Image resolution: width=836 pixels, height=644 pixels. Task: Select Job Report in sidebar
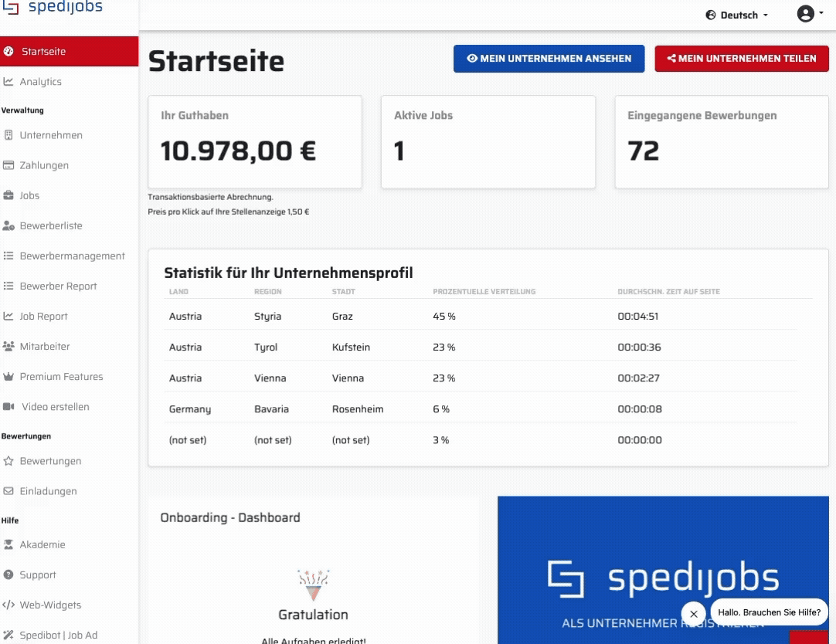pos(43,316)
